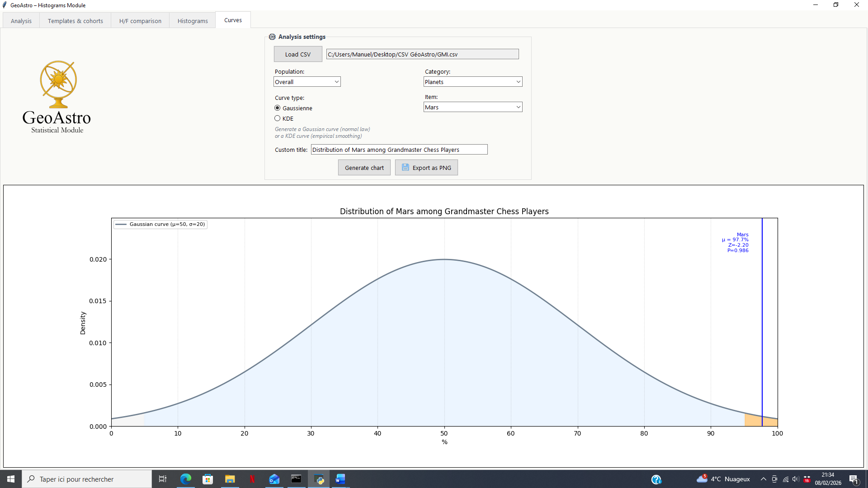Open the terminal window taskbar icon
This screenshot has height=488, width=868.
click(x=296, y=479)
